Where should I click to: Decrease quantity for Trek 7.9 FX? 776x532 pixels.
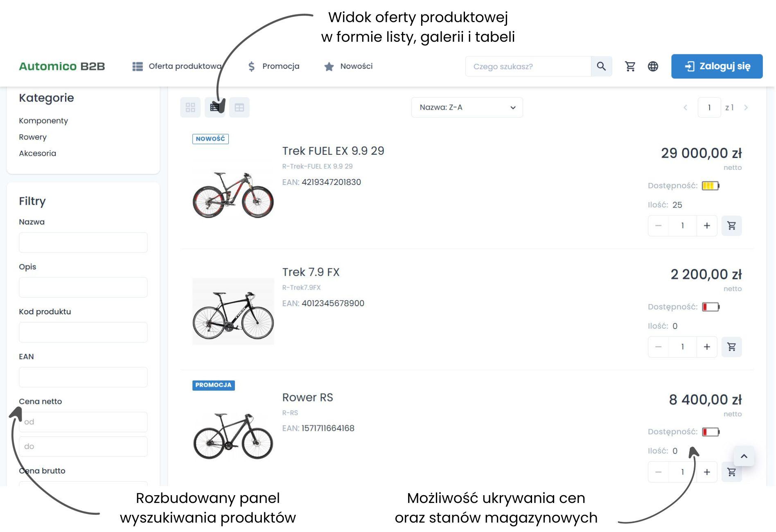(x=658, y=347)
